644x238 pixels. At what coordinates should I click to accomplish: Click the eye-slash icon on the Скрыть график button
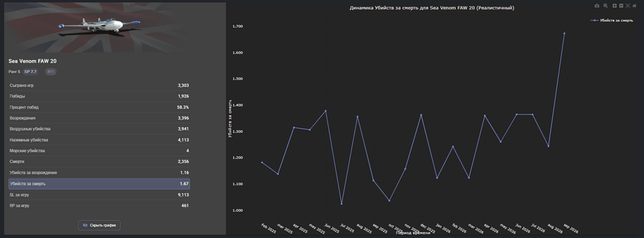tap(85, 225)
